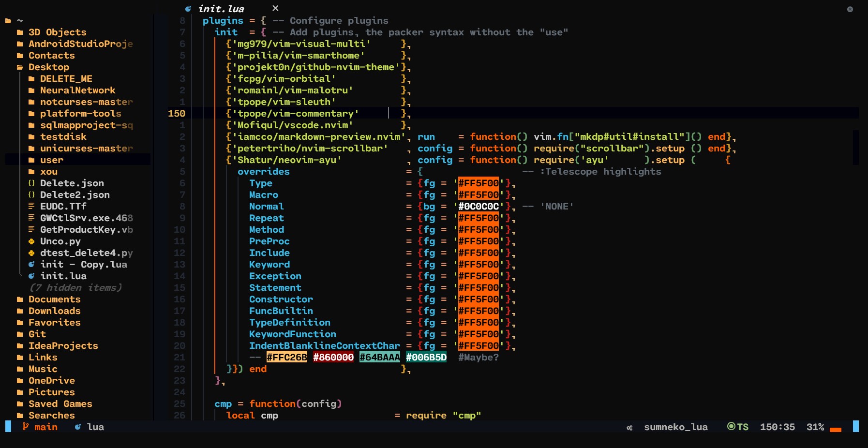This screenshot has width=868, height=448.
Task: Click the IndentBlanklineContextChar entry
Action: pyautogui.click(x=325, y=346)
